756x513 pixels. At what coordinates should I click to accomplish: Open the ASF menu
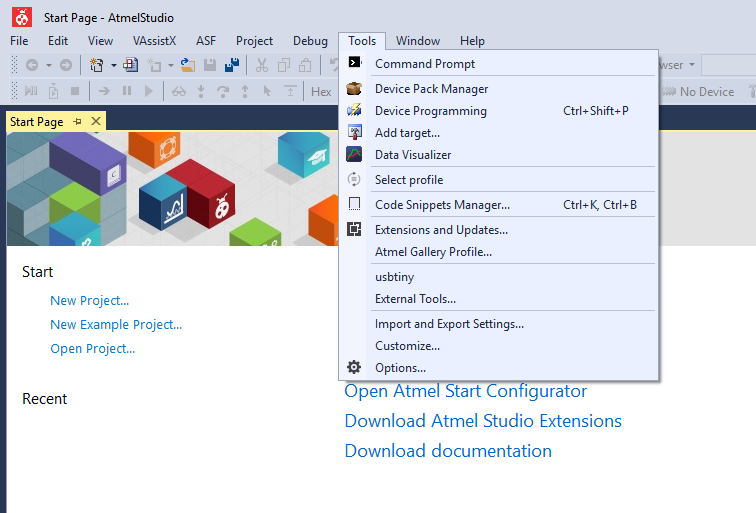point(206,41)
